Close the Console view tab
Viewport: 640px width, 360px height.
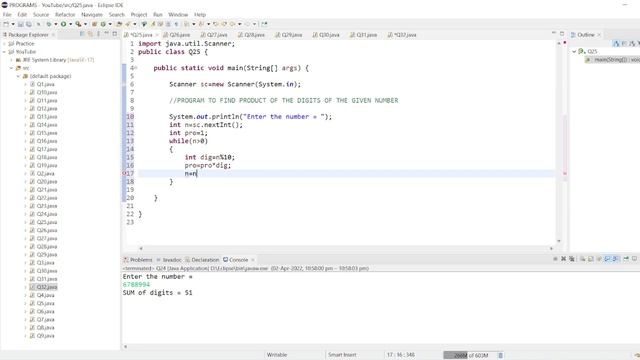pyautogui.click(x=253, y=260)
